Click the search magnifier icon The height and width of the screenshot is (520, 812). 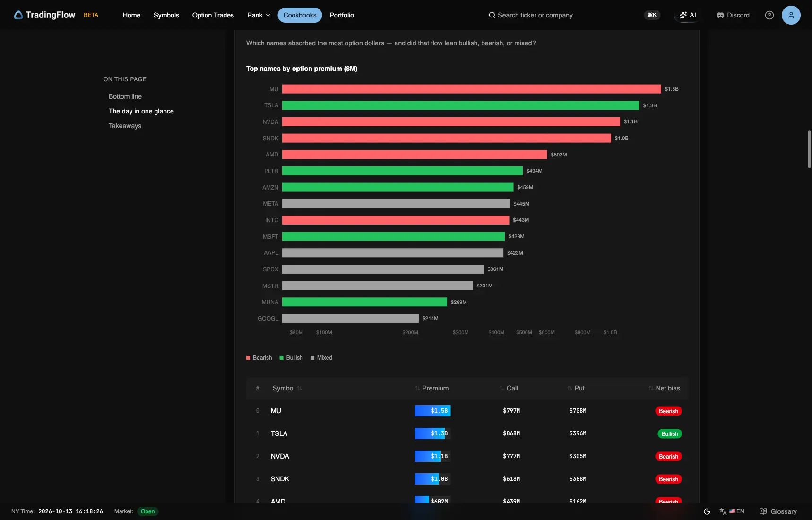coord(492,15)
